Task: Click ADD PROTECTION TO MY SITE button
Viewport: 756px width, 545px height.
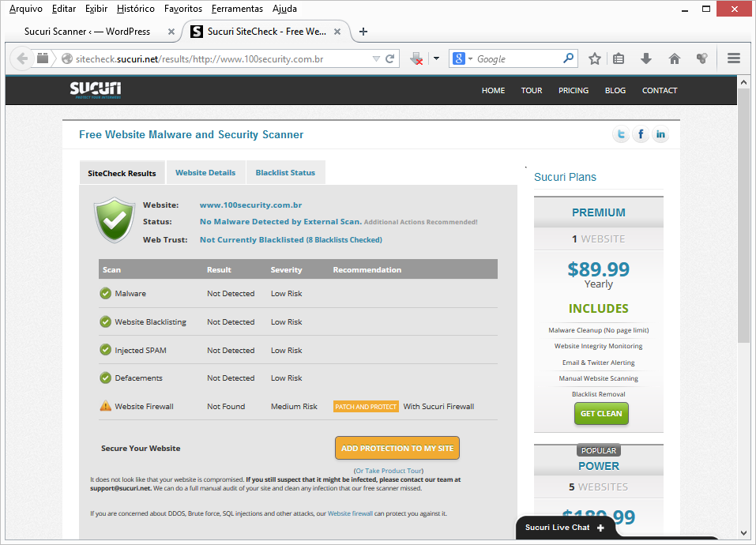Action: tap(397, 448)
